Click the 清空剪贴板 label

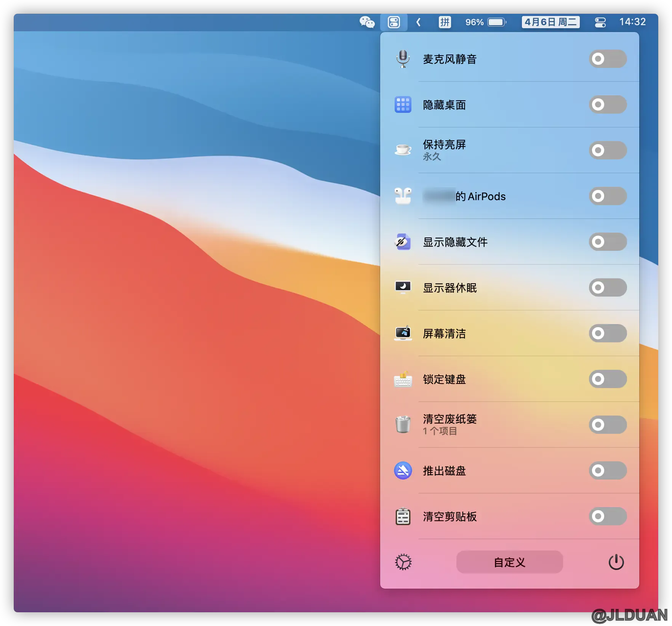coord(450,517)
